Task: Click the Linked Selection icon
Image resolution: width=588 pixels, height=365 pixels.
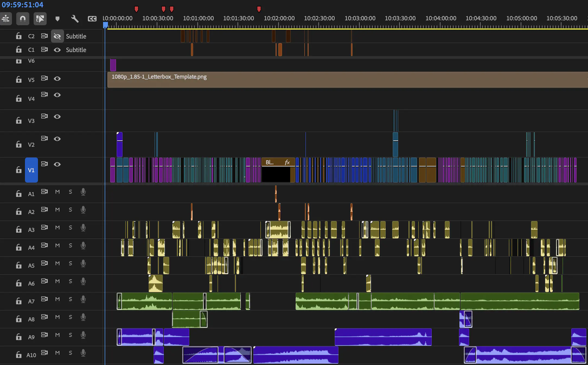Action: coord(40,19)
